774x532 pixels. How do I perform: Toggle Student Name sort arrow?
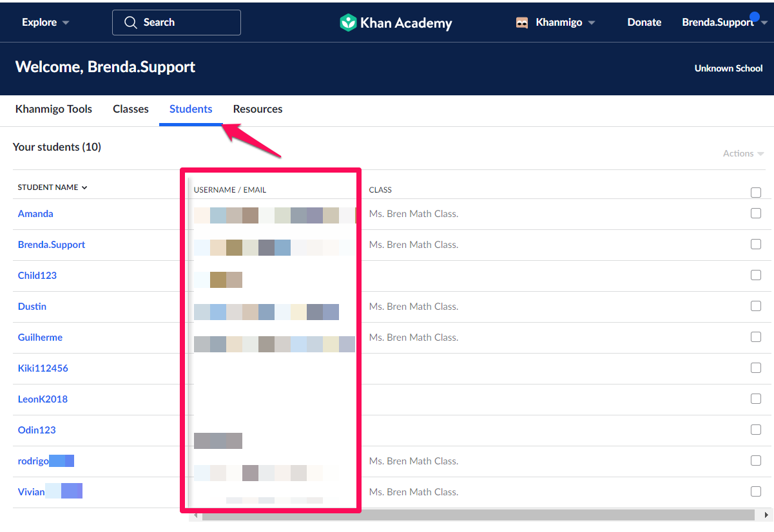pyautogui.click(x=84, y=187)
